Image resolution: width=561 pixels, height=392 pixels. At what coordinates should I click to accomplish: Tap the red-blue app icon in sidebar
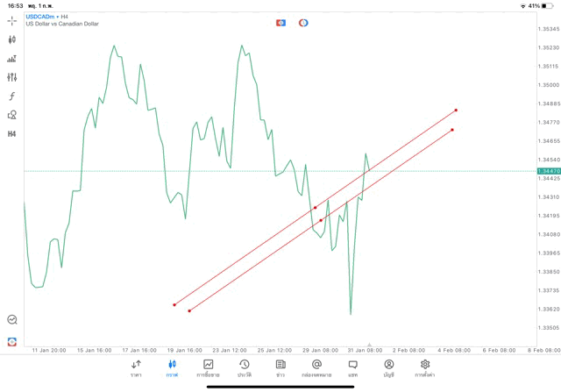[x=11, y=341]
